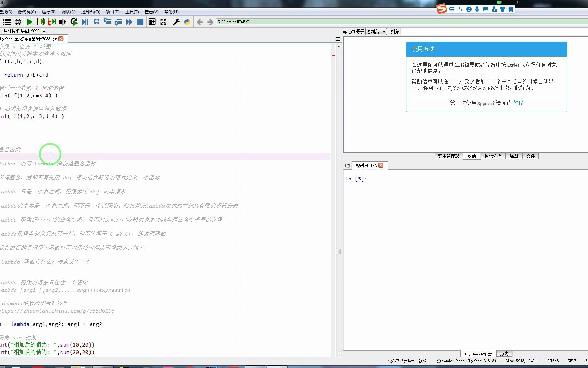Select the IPython控制台 bottom tab

pos(478,354)
